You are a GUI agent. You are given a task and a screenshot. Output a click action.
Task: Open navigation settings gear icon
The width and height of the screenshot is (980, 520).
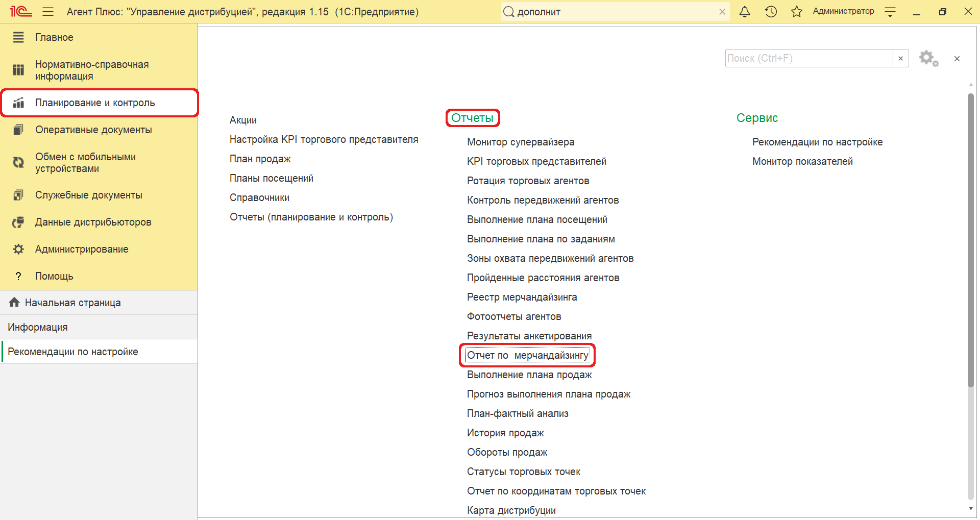pos(928,58)
